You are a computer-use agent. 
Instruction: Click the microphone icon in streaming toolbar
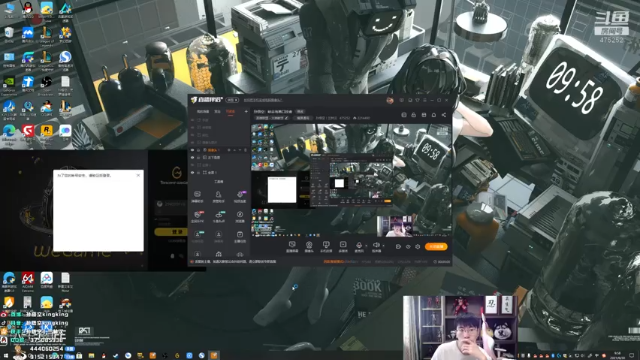coord(359,245)
